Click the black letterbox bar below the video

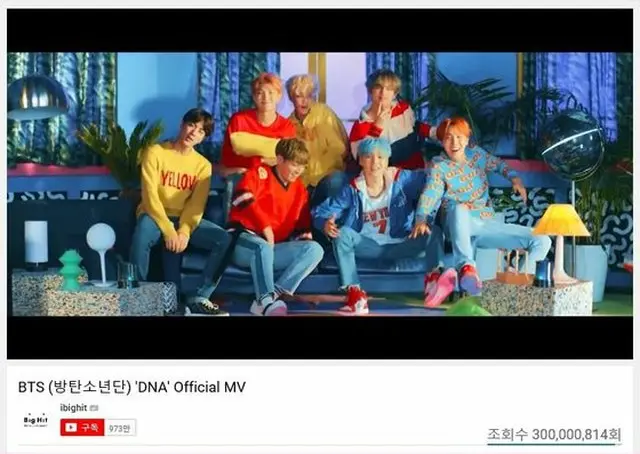320,337
